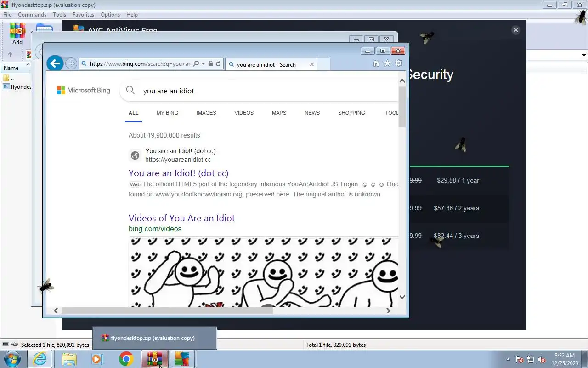Select the parent folder '..' entry
The width and height of the screenshot is (588, 368).
[9, 78]
